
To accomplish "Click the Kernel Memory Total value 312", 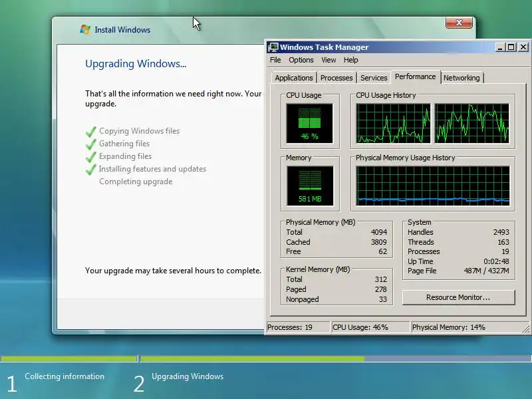I will [x=380, y=279].
